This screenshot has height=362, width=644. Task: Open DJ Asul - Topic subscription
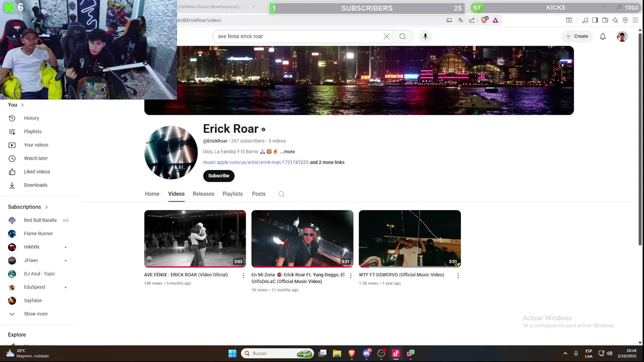(40, 274)
